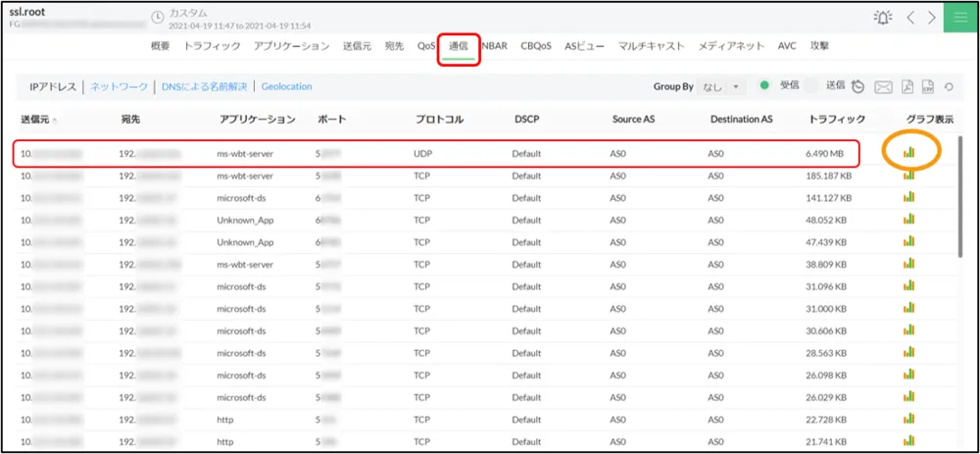
Task: Open the 宛先 tab
Action: [394, 46]
